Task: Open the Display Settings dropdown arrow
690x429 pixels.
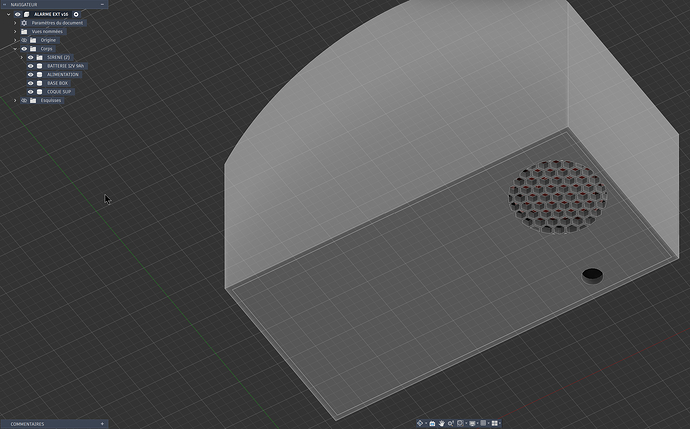Action: tap(477, 423)
